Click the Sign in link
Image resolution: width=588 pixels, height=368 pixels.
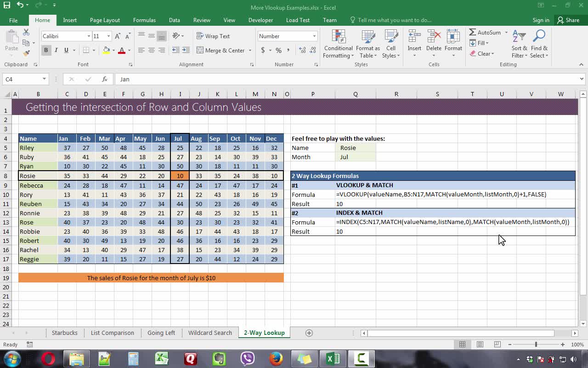tap(541, 20)
